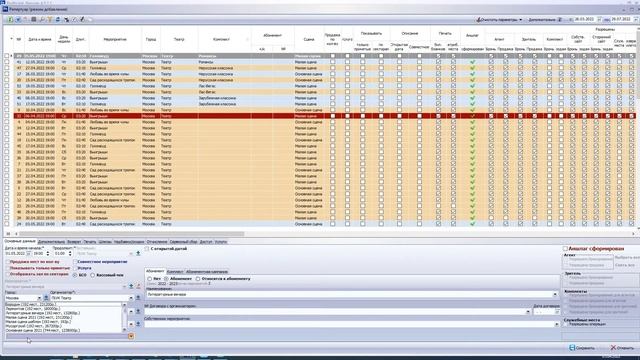Click the Сохранить save icon button
Viewport: 640px width, 360px height.
pos(582,348)
